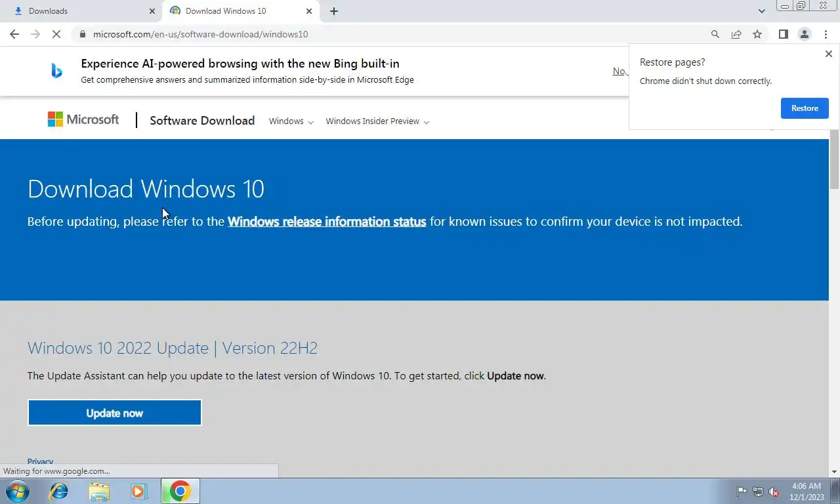Click Experience AI-powered browsing banner headline

tap(240, 64)
